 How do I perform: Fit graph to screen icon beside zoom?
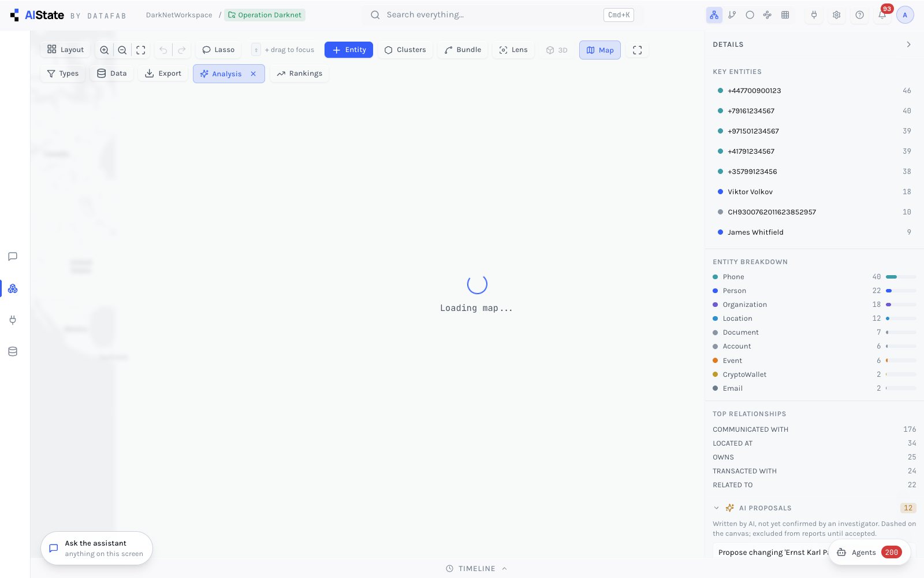click(x=141, y=50)
